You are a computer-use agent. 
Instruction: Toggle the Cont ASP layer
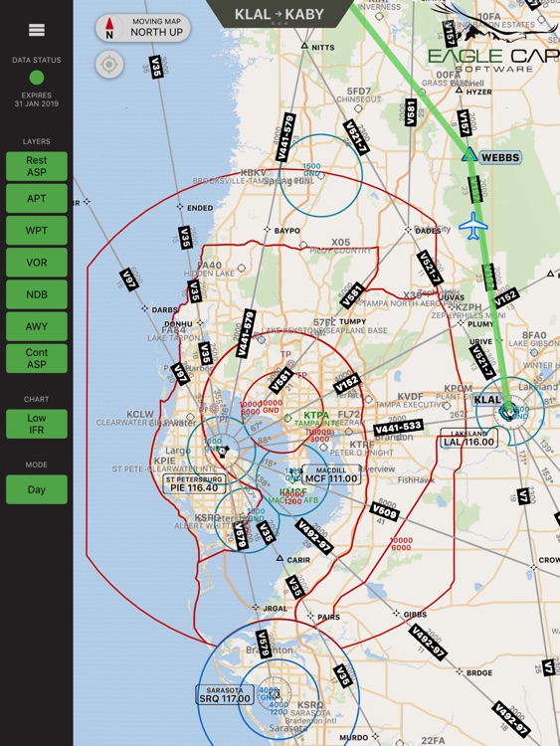[x=37, y=358]
